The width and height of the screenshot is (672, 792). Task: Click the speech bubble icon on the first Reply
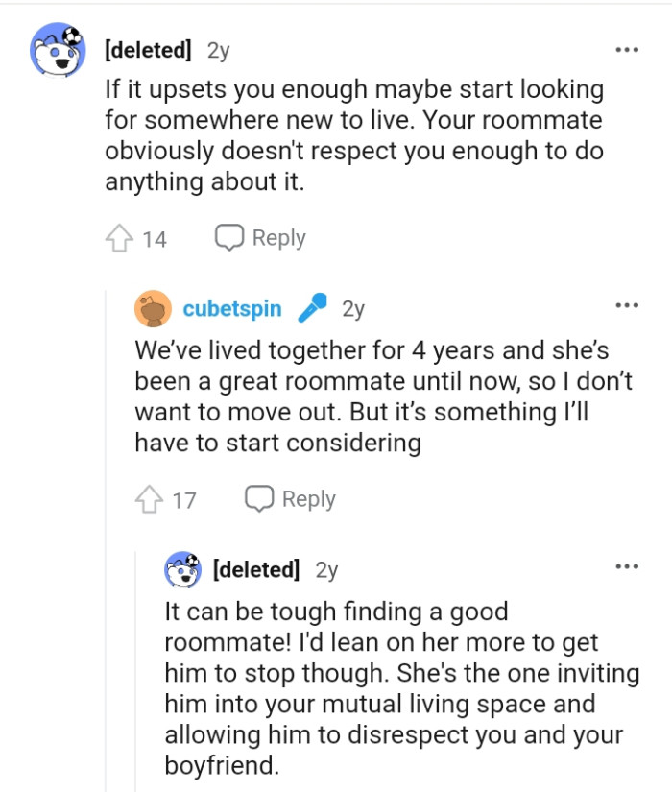coord(228,236)
